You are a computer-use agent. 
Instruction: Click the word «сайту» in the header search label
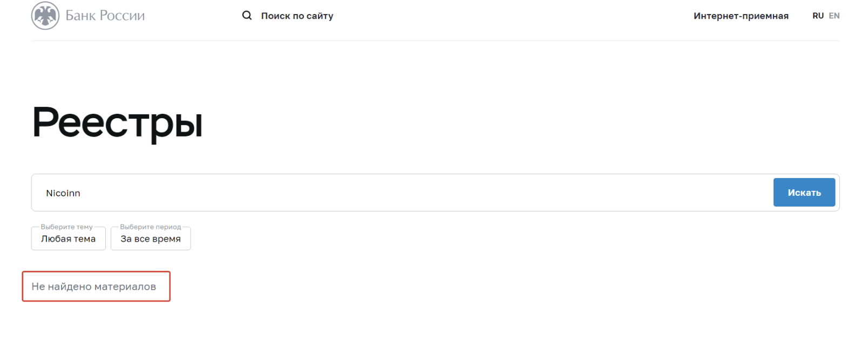pyautogui.click(x=320, y=16)
